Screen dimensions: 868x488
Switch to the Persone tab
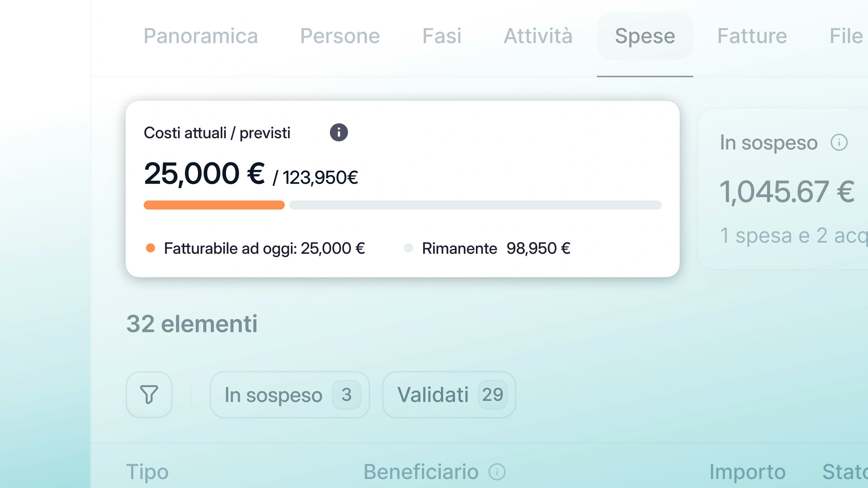click(x=340, y=36)
